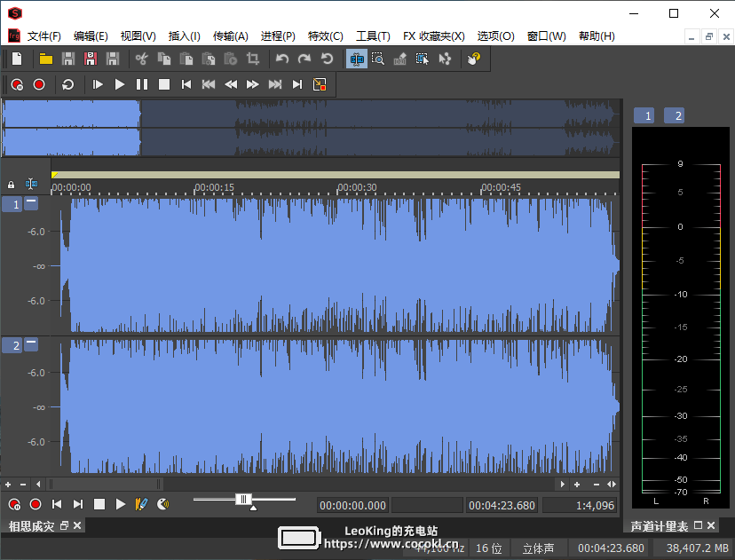Toggle the lock icon beside the time ruler
The height and width of the screenshot is (560, 735).
click(11, 185)
